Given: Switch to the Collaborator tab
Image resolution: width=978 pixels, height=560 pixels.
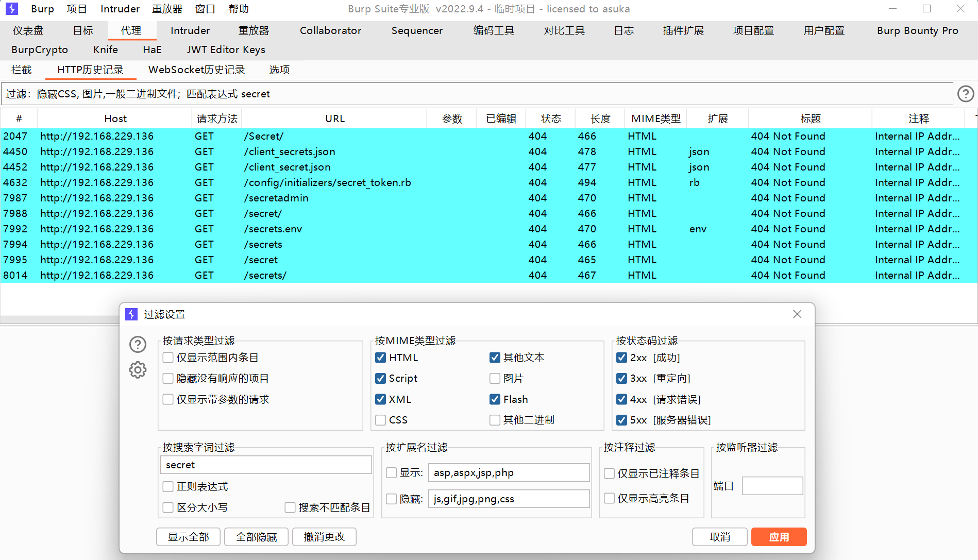Looking at the screenshot, I should (x=331, y=30).
